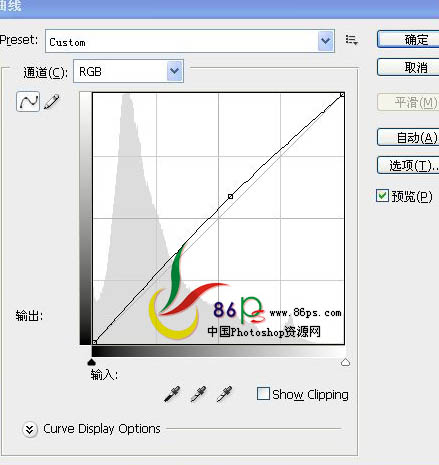
Task: Click the white input slider triangle
Action: [345, 362]
